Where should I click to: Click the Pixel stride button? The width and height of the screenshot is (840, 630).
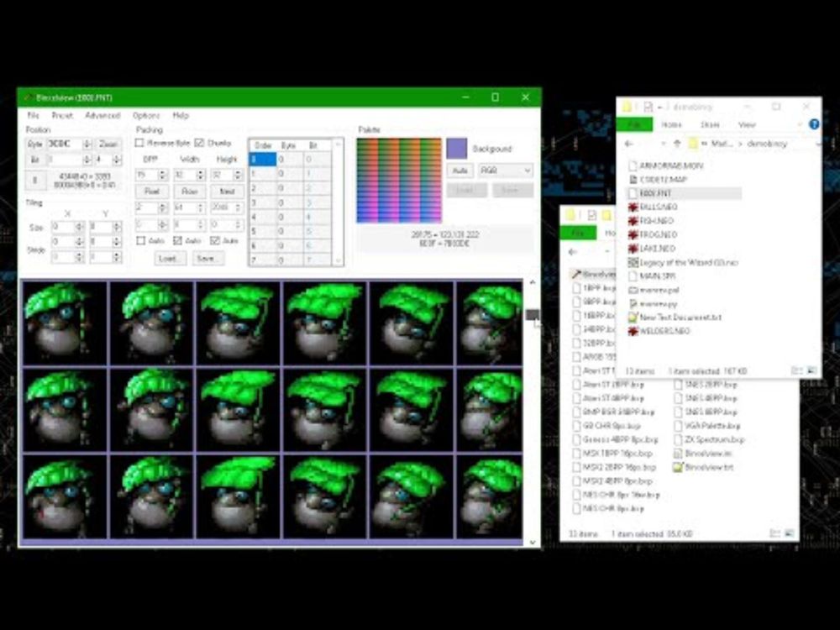pos(152,192)
